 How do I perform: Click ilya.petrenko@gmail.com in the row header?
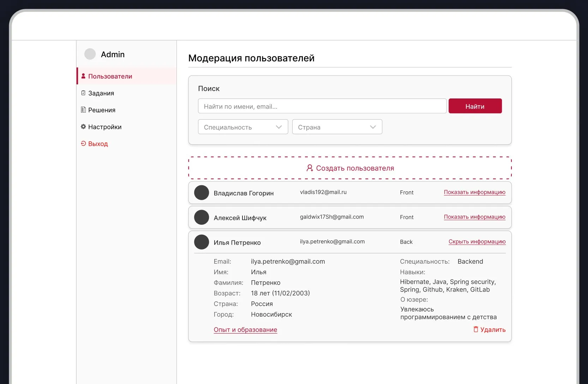(332, 241)
